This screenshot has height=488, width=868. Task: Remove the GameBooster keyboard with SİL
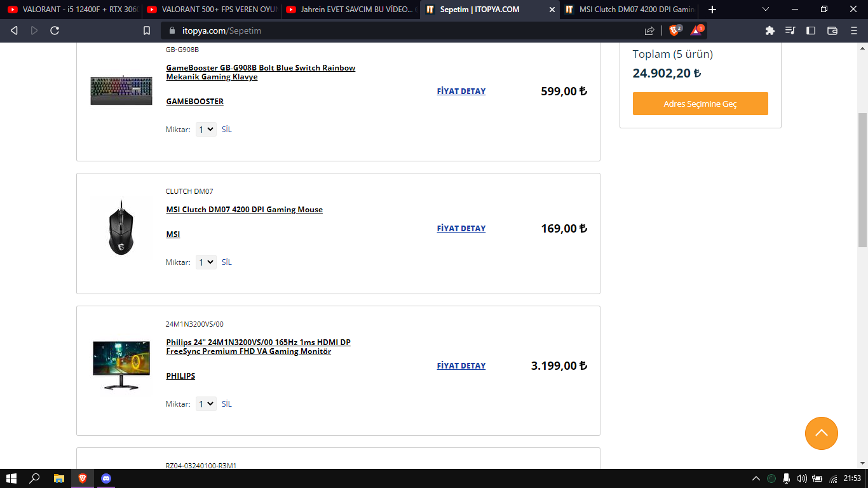point(227,130)
